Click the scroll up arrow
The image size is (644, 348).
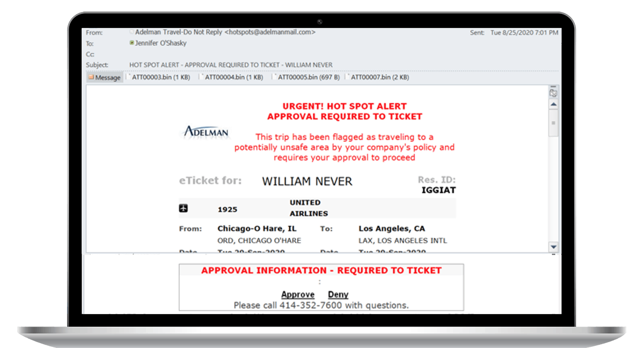click(x=553, y=104)
